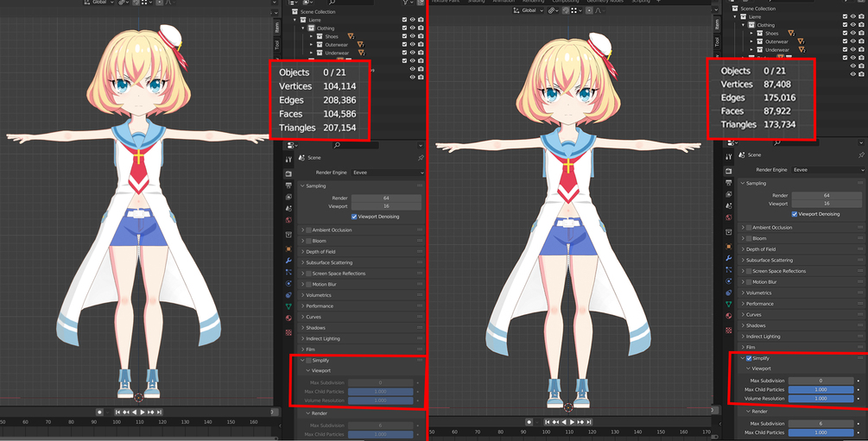
Task: Open Texture checker tab in left Blender window
Action: [288, 332]
